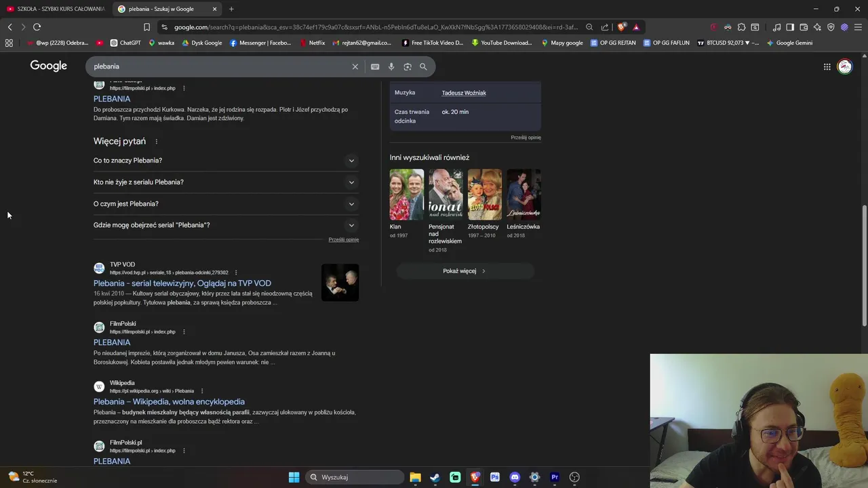Open the browser main hamburger menu
Screen dimensions: 868x488
point(858,27)
